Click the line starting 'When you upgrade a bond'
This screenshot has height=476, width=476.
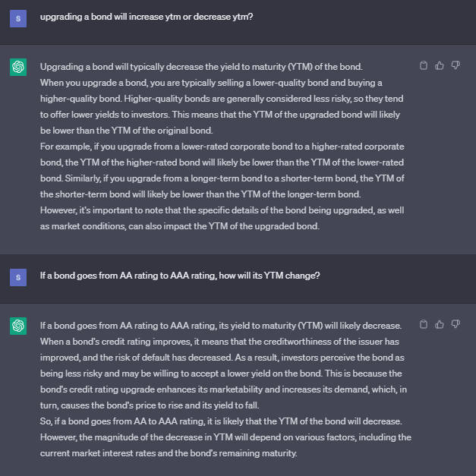(x=211, y=83)
